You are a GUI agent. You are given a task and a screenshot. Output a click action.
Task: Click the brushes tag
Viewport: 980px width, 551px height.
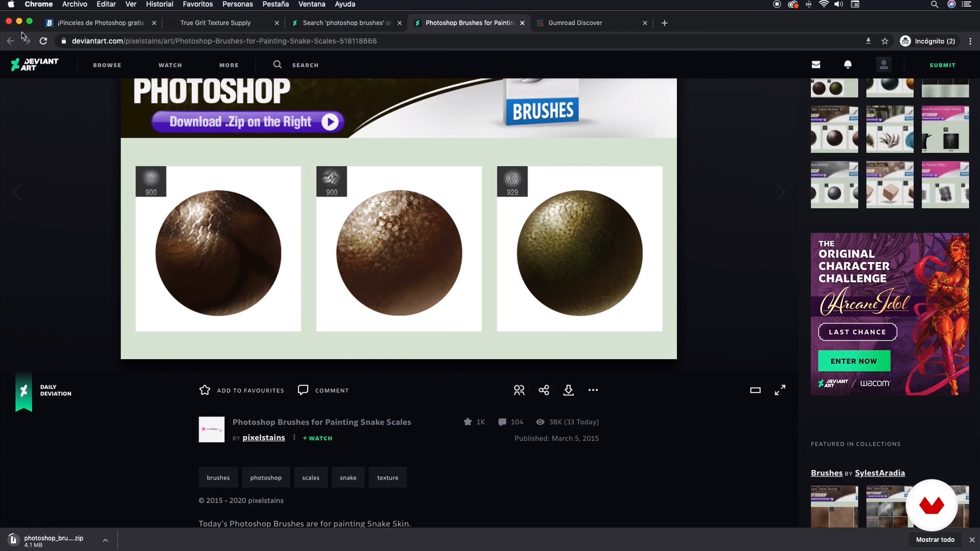(218, 478)
